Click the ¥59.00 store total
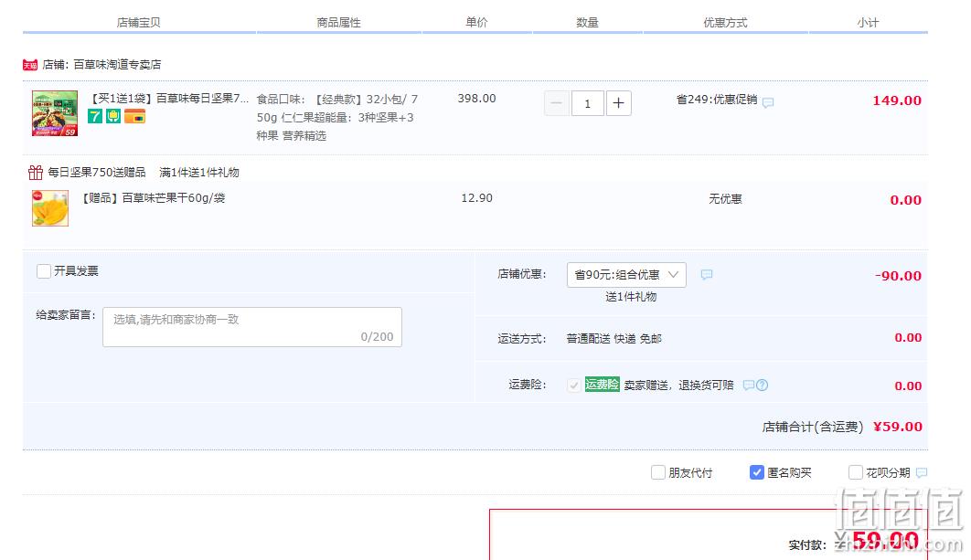Image resolution: width=971 pixels, height=560 pixels. pos(897,427)
